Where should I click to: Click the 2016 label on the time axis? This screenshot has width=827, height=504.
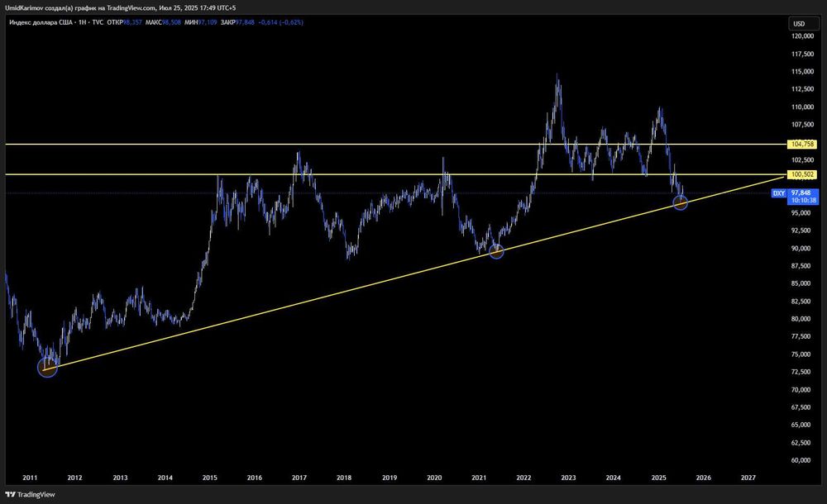(x=255, y=478)
